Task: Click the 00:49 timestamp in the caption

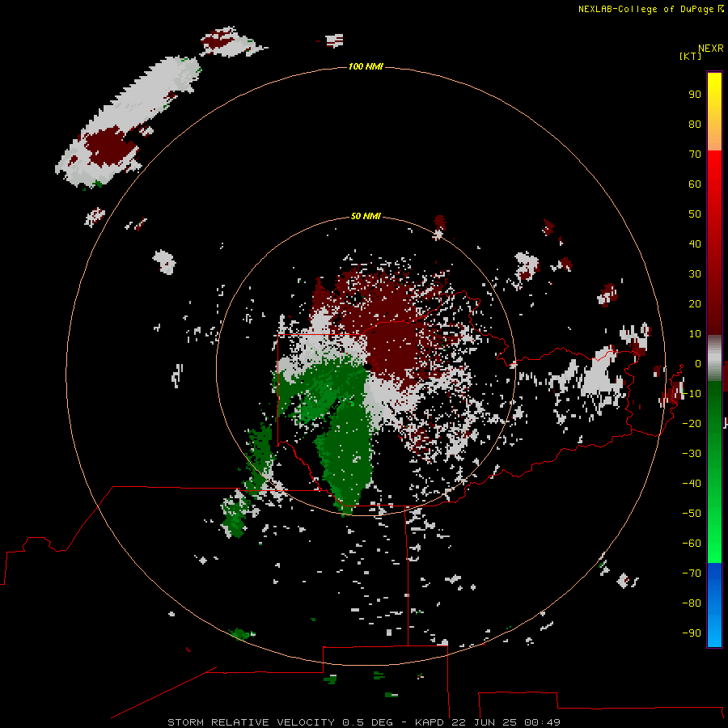Action: (542, 722)
